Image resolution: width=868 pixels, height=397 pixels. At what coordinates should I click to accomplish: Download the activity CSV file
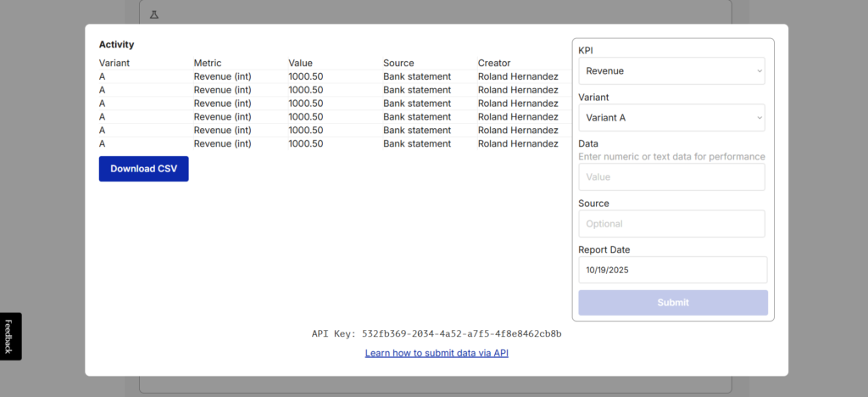click(143, 169)
